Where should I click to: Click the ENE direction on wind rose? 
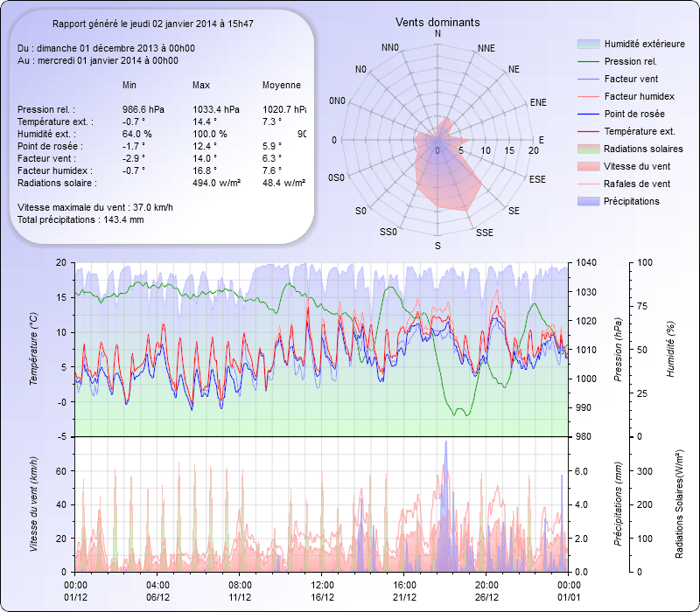(539, 102)
